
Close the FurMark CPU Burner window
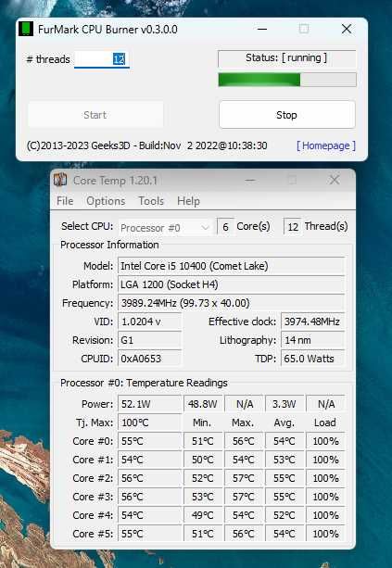pyautogui.click(x=347, y=29)
